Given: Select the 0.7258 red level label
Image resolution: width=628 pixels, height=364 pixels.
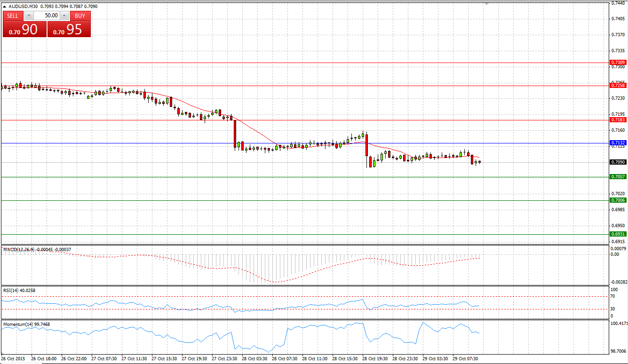Looking at the screenshot, I should click(x=618, y=86).
